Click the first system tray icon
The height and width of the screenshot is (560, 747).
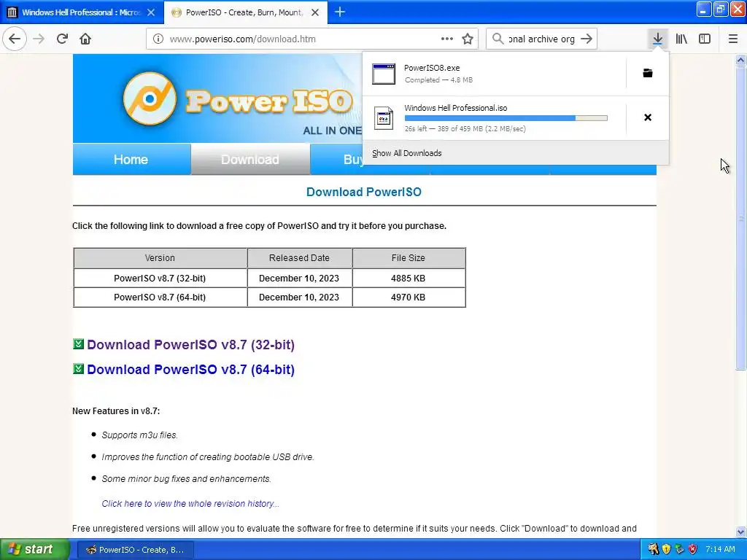[653, 550]
